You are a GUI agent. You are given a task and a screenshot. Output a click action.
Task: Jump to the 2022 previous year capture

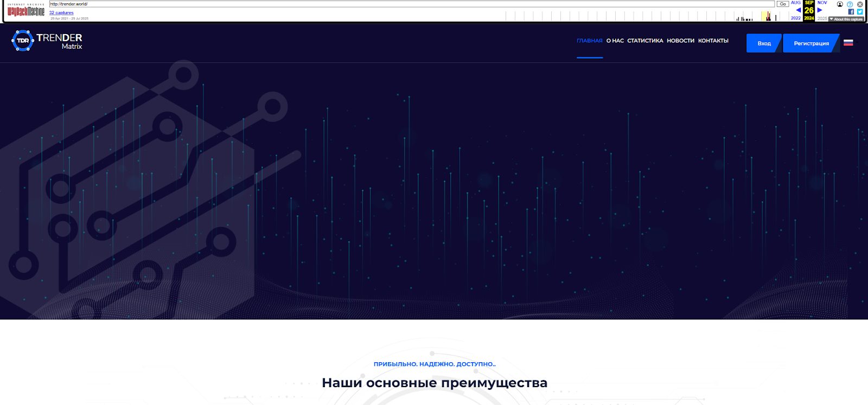796,18
